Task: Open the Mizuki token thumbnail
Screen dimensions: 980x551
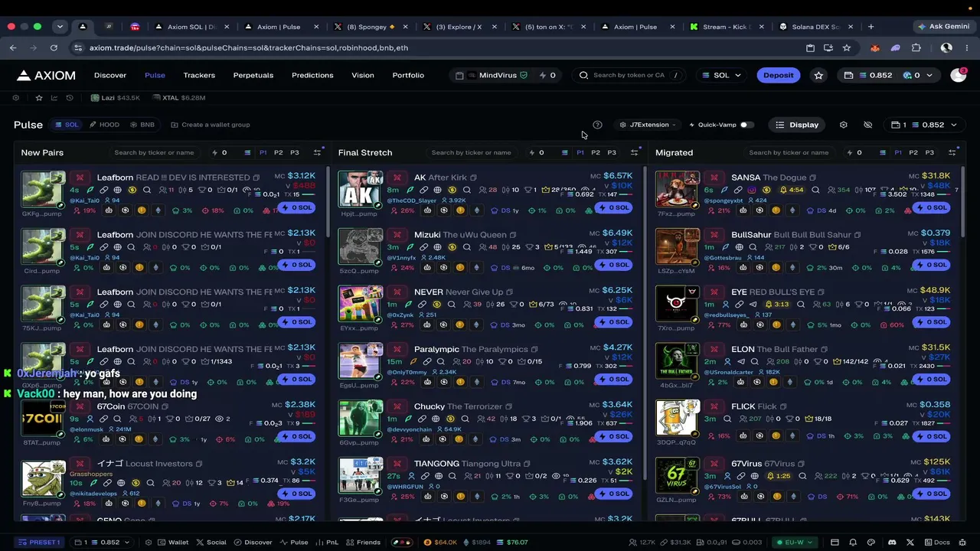Action: tap(361, 246)
